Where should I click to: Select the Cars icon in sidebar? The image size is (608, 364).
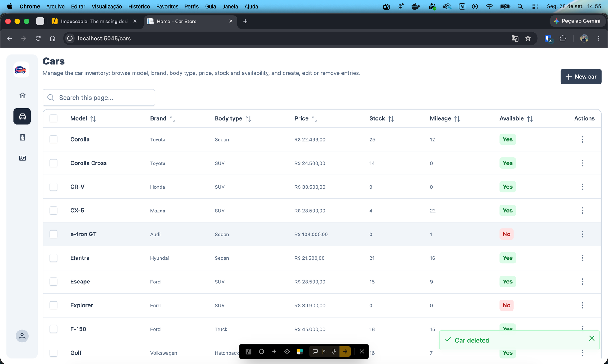[x=22, y=116]
